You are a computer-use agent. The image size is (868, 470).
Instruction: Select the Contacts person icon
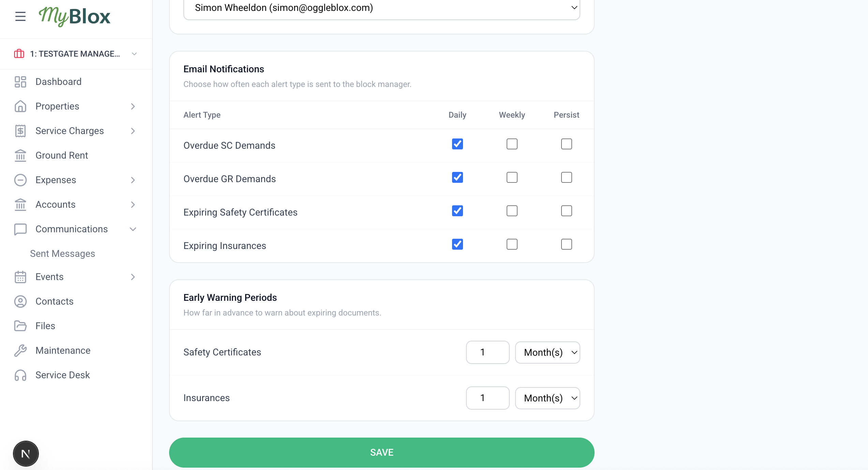[20, 301]
